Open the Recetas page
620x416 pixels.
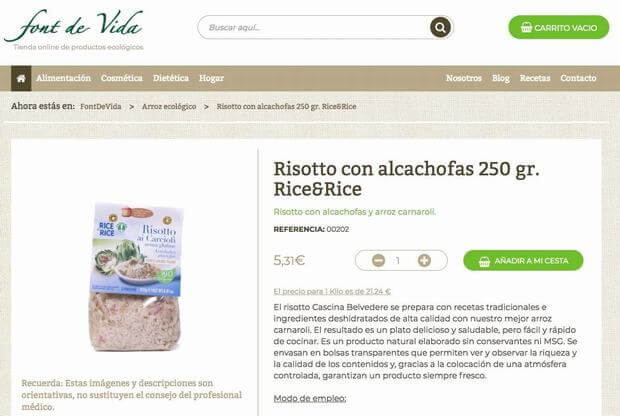(x=535, y=78)
